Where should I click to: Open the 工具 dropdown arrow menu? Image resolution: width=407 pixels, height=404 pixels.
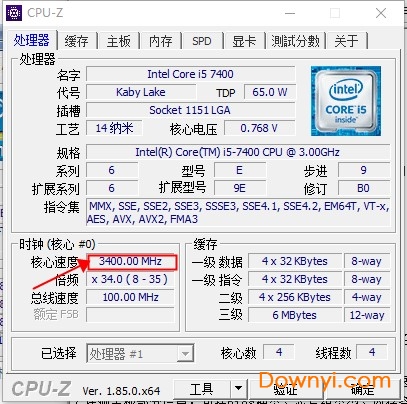(x=238, y=388)
